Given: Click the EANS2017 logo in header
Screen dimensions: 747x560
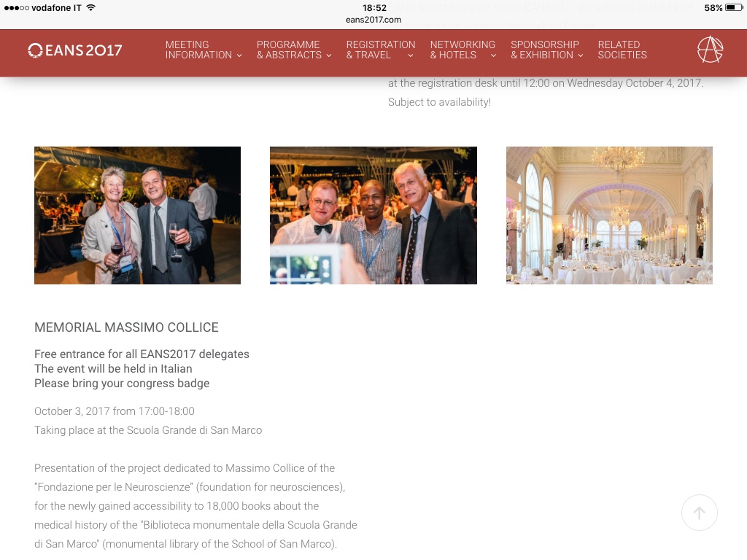Looking at the screenshot, I should point(75,50).
